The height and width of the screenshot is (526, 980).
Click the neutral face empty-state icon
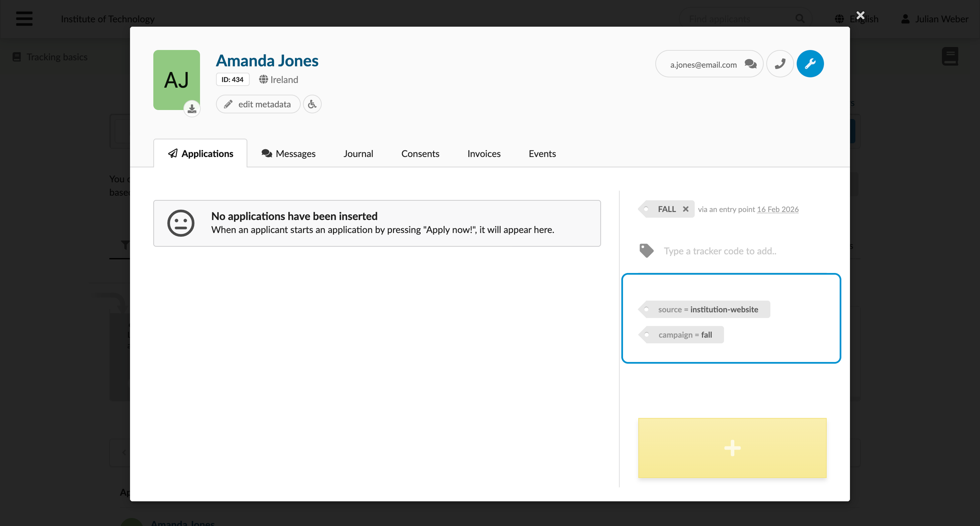(x=181, y=223)
